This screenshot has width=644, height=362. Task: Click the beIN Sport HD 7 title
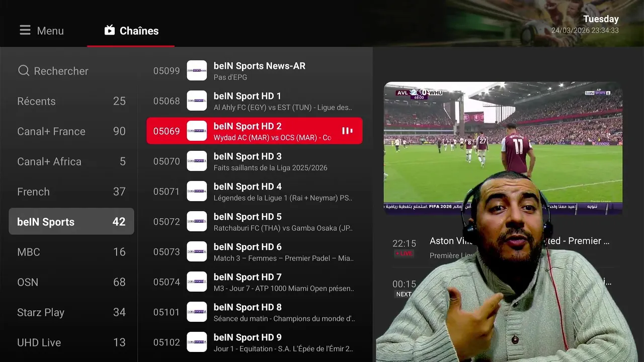click(248, 277)
